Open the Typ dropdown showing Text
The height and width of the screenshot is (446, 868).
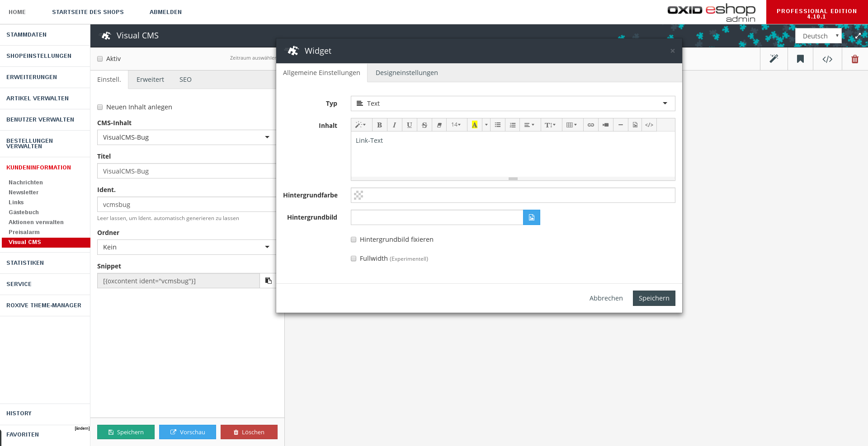[x=513, y=103]
